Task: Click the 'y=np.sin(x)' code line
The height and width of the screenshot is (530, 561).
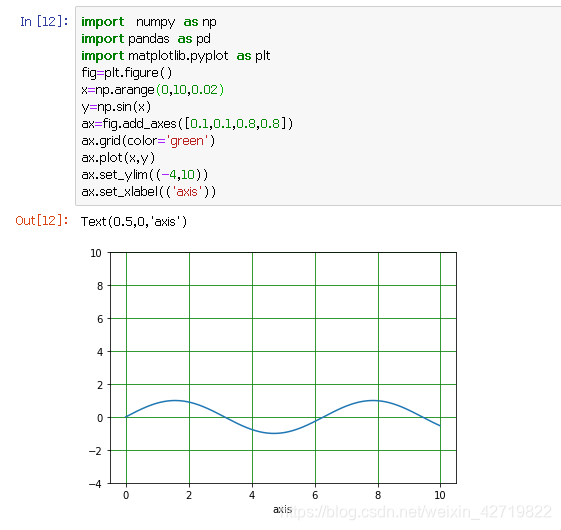Action: click(116, 107)
